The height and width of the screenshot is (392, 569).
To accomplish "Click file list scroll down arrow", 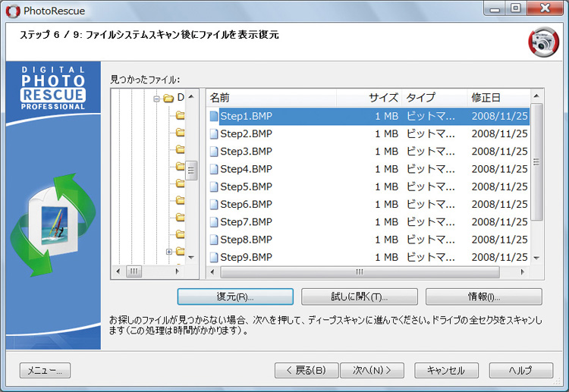I will [x=536, y=259].
